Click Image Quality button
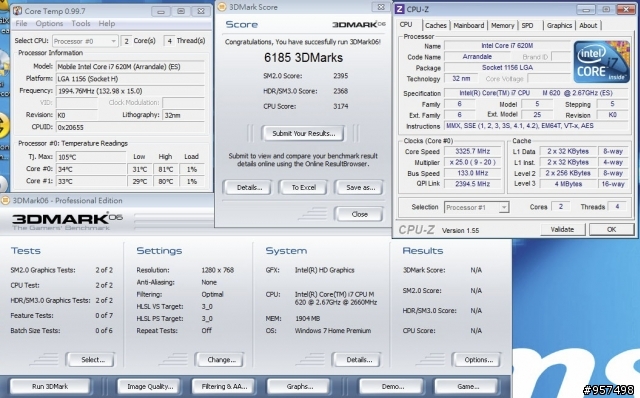 (x=150, y=386)
